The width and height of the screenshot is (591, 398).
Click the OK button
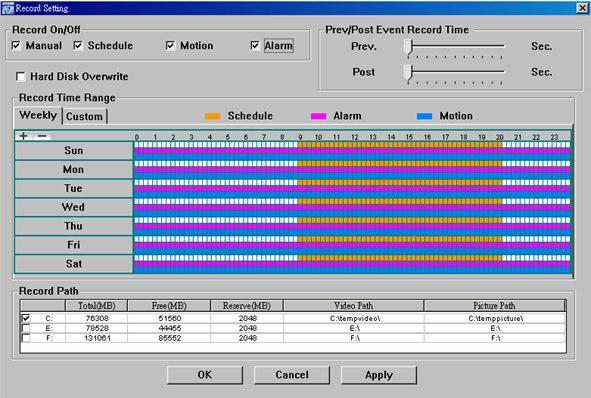[x=205, y=375]
